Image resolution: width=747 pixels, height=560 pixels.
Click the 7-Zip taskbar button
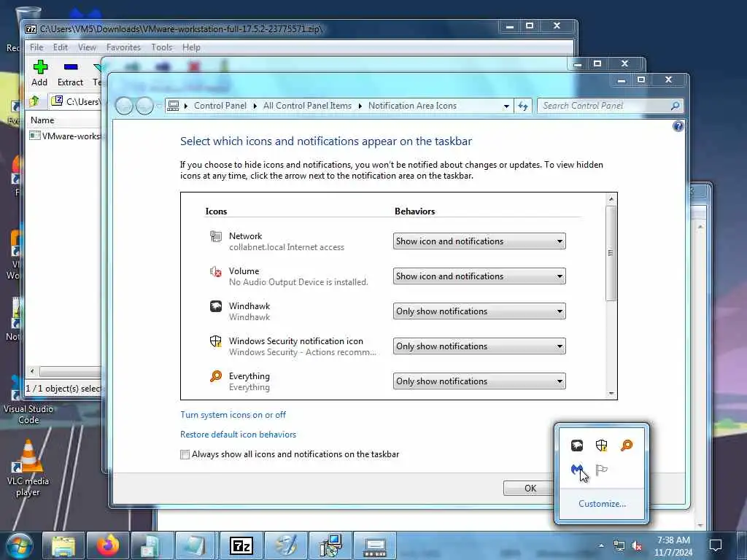click(241, 545)
